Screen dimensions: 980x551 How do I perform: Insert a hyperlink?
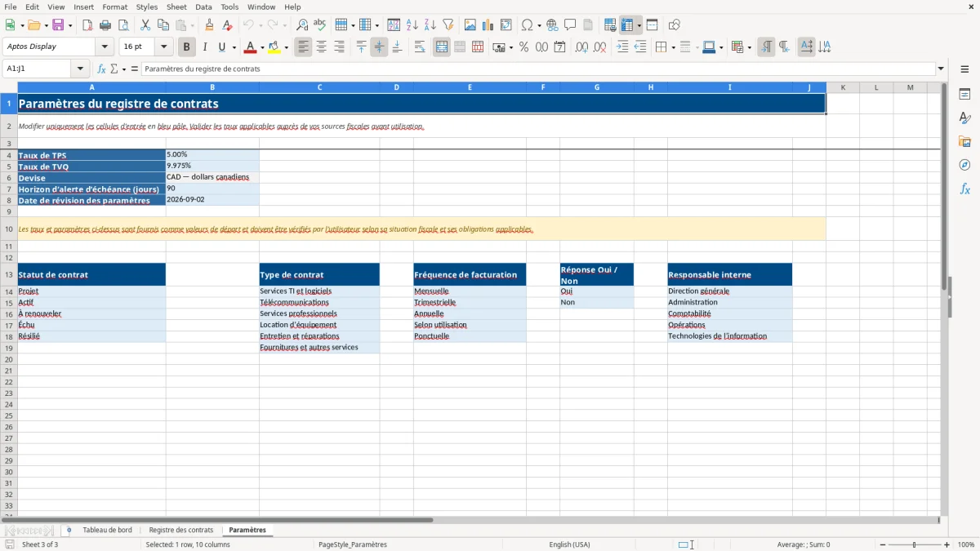coord(552,25)
